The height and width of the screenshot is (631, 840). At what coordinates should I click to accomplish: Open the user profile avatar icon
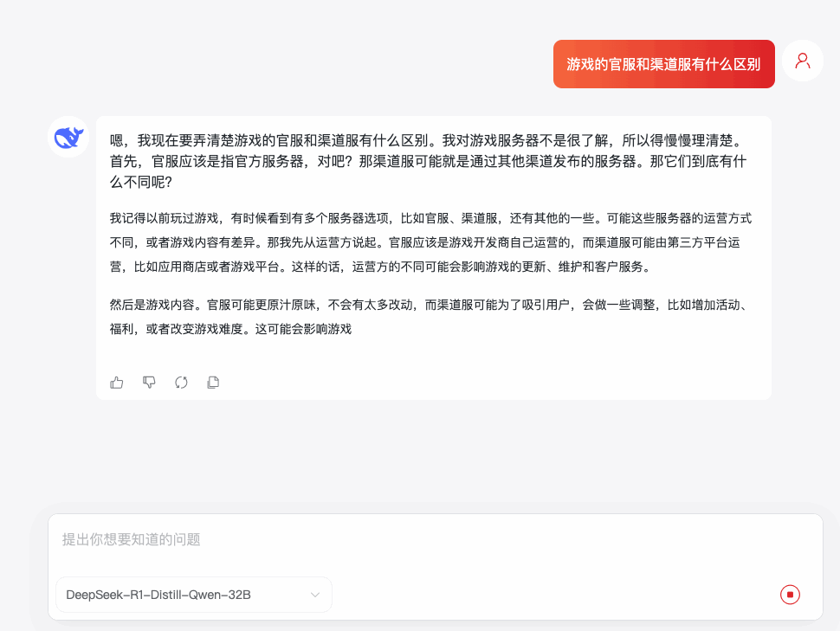[803, 61]
